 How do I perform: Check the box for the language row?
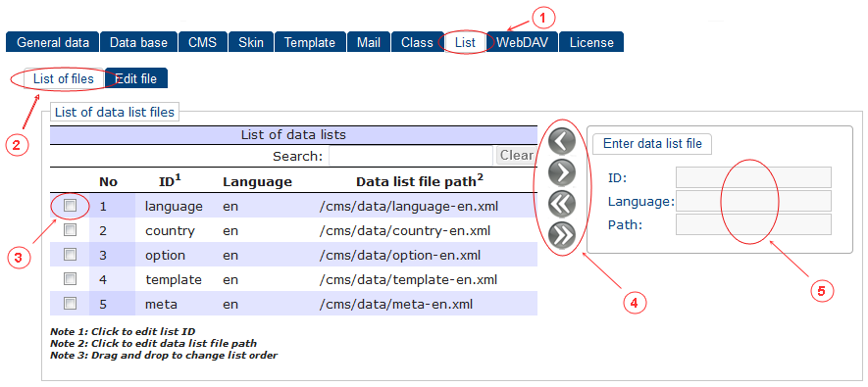70,206
